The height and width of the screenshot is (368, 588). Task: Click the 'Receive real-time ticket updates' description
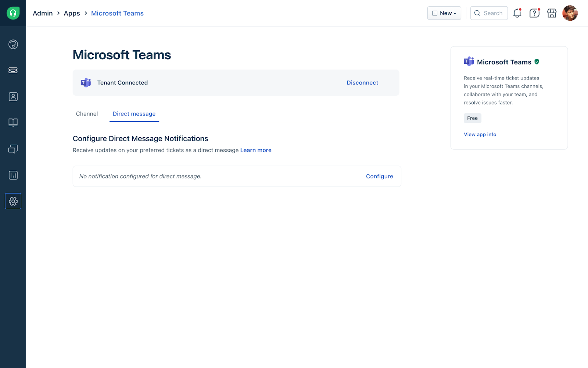pyautogui.click(x=503, y=90)
